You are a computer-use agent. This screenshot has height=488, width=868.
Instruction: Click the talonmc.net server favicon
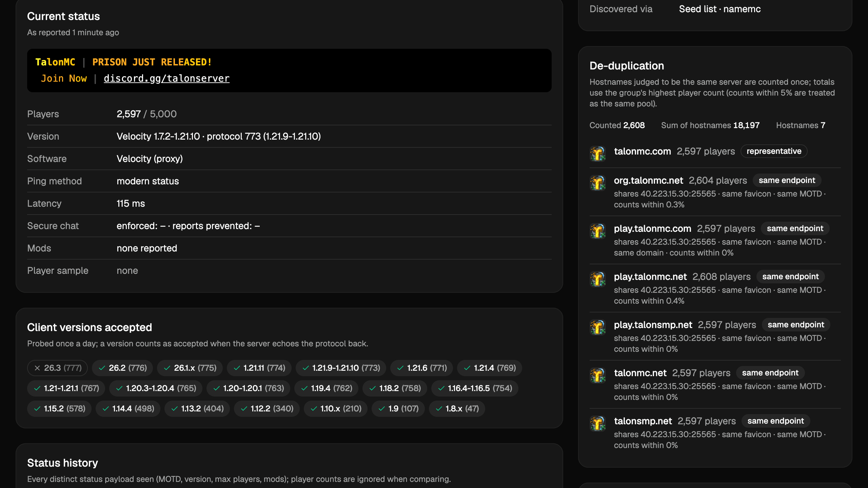click(598, 375)
